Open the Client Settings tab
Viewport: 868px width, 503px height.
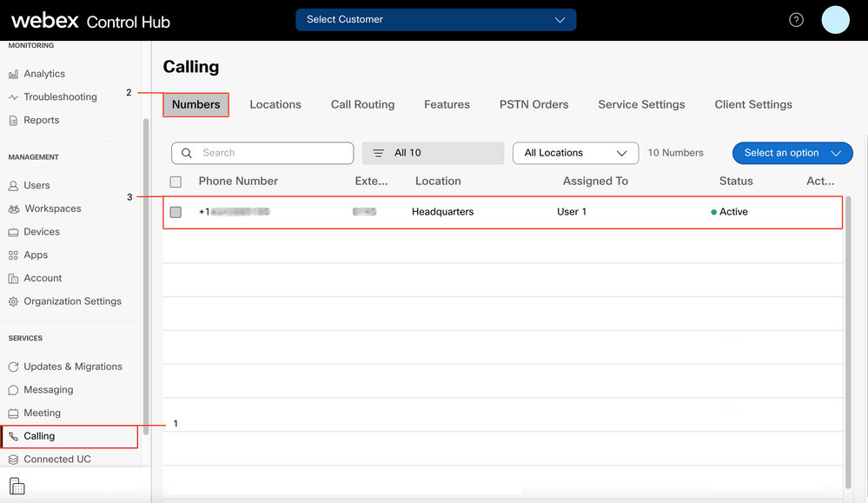[752, 104]
